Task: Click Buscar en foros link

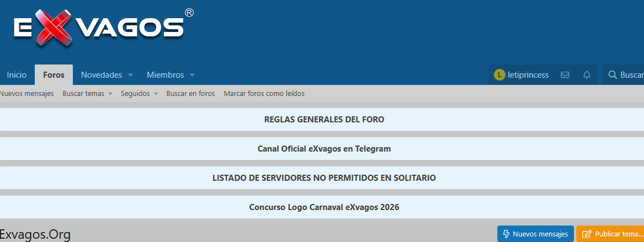Action: tap(190, 94)
